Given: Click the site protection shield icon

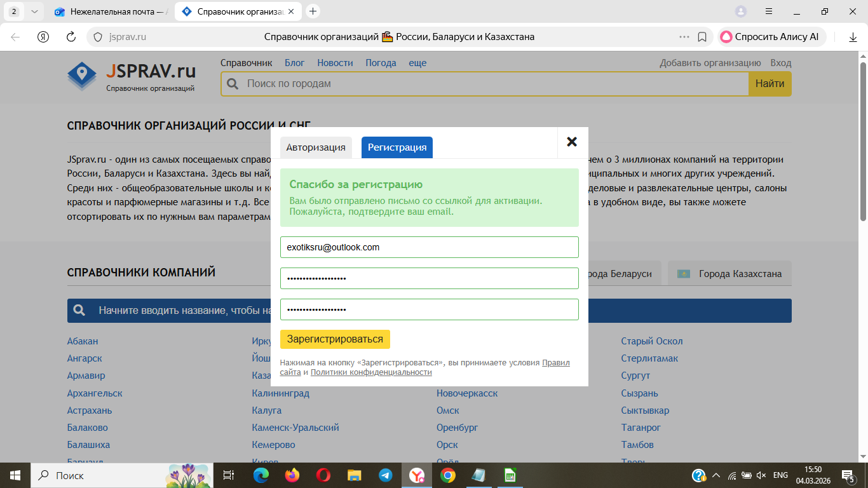Looking at the screenshot, I should pyautogui.click(x=98, y=37).
